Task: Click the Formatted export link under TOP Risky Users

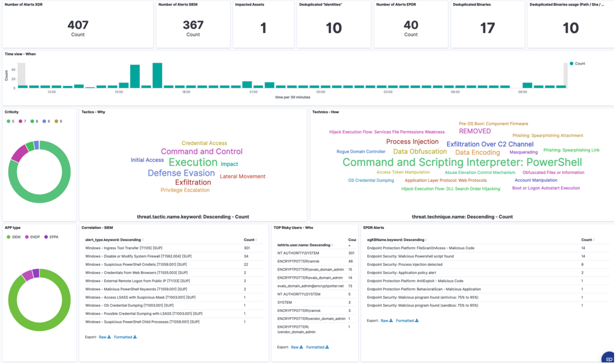Action: coord(315,347)
